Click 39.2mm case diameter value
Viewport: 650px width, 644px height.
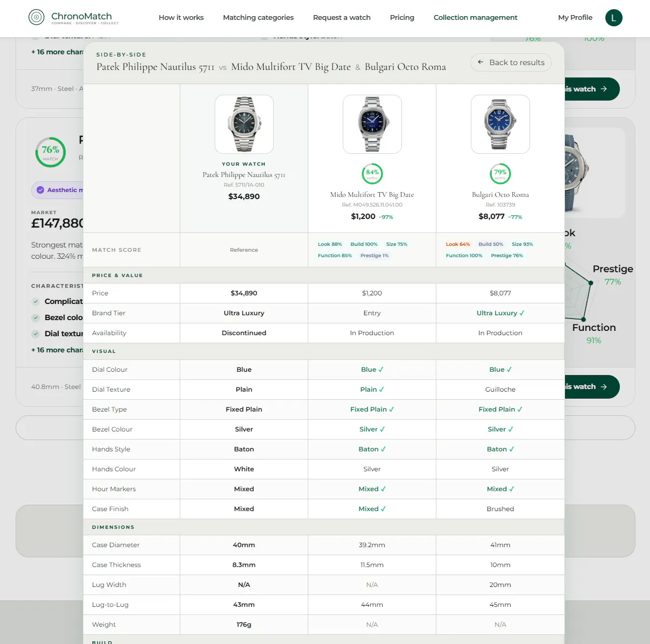point(372,545)
